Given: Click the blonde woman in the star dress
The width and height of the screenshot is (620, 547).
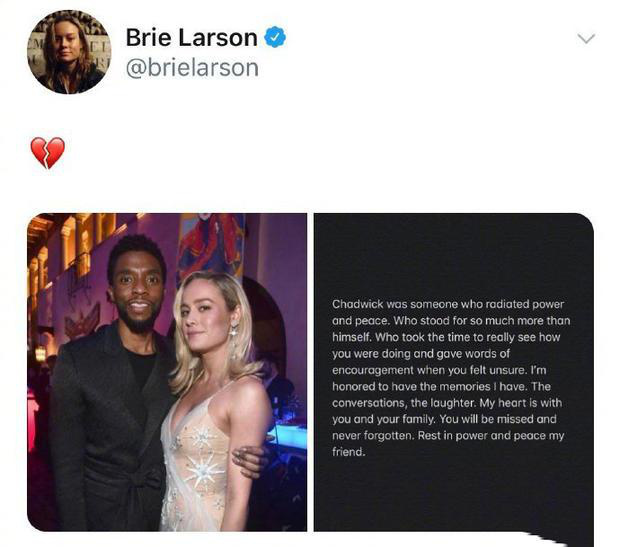Looking at the screenshot, I should (x=214, y=399).
